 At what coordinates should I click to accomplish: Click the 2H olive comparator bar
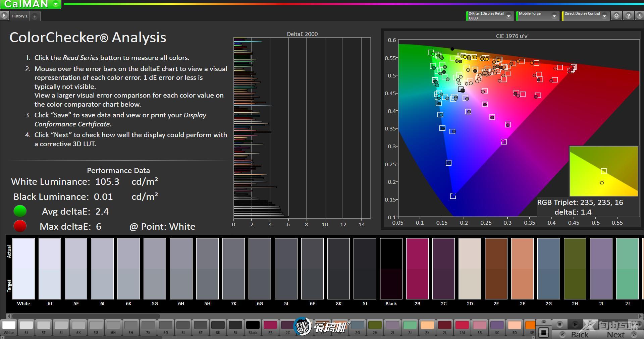click(x=575, y=269)
